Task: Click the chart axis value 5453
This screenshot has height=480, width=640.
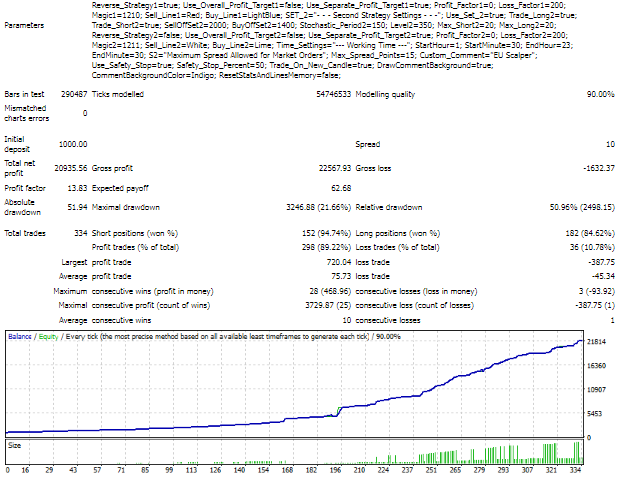Action: pyautogui.click(x=595, y=414)
